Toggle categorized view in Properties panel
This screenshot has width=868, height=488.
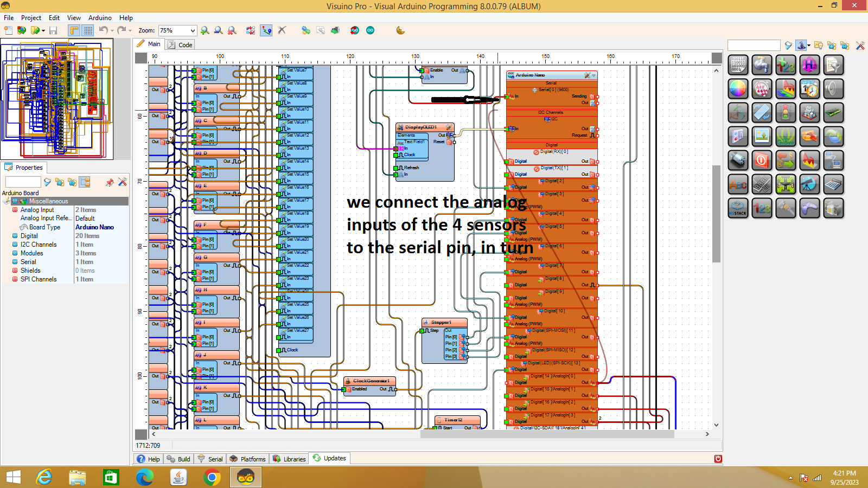pos(85,182)
